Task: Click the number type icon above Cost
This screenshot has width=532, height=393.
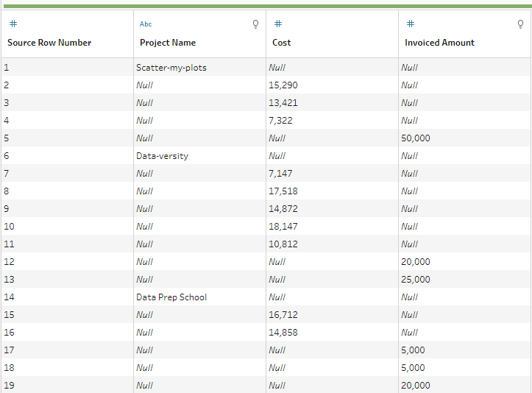Action: coord(278,24)
